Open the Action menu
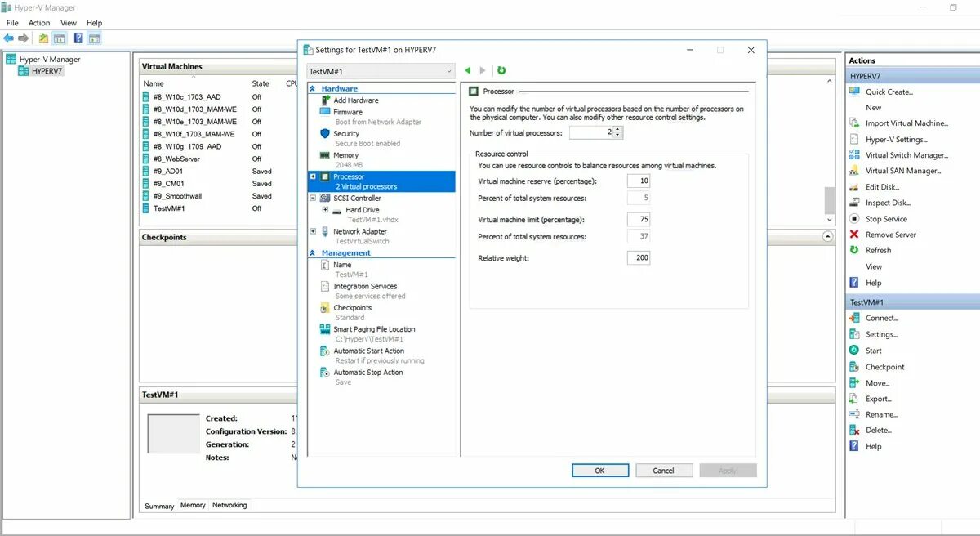The image size is (980, 536). click(38, 22)
